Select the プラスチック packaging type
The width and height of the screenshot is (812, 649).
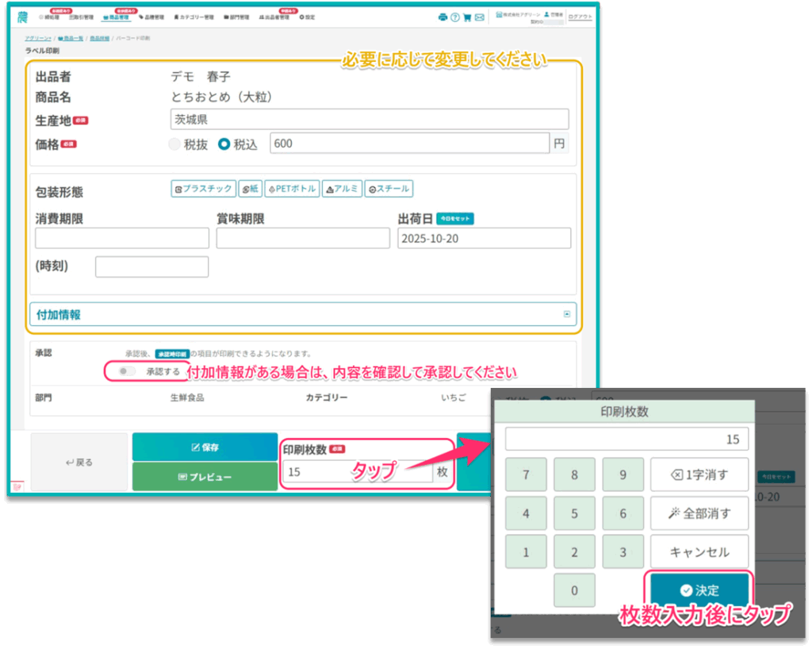pyautogui.click(x=203, y=189)
